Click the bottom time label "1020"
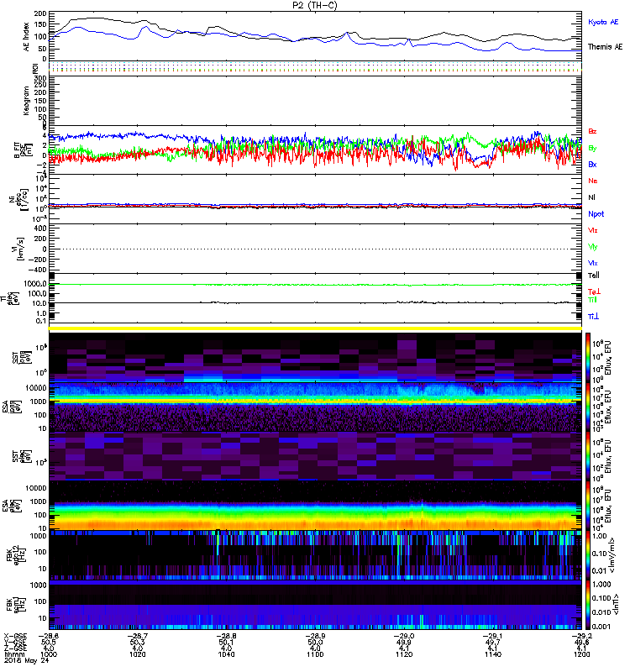 coord(138,654)
